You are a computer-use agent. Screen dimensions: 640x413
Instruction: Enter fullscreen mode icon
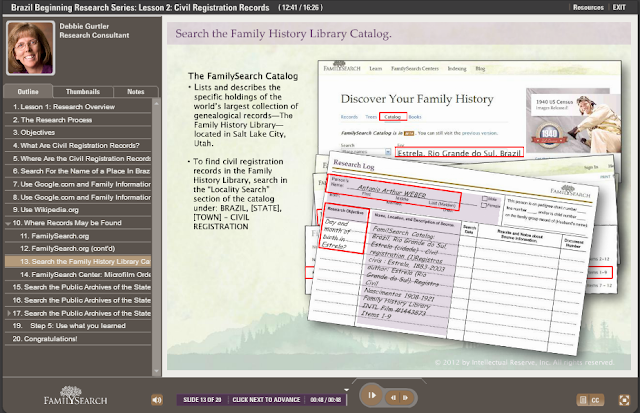(624, 400)
